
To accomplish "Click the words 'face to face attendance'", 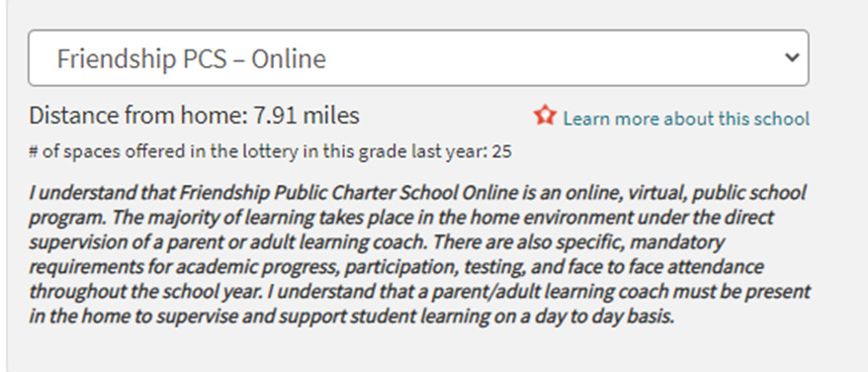I will point(668,267).
